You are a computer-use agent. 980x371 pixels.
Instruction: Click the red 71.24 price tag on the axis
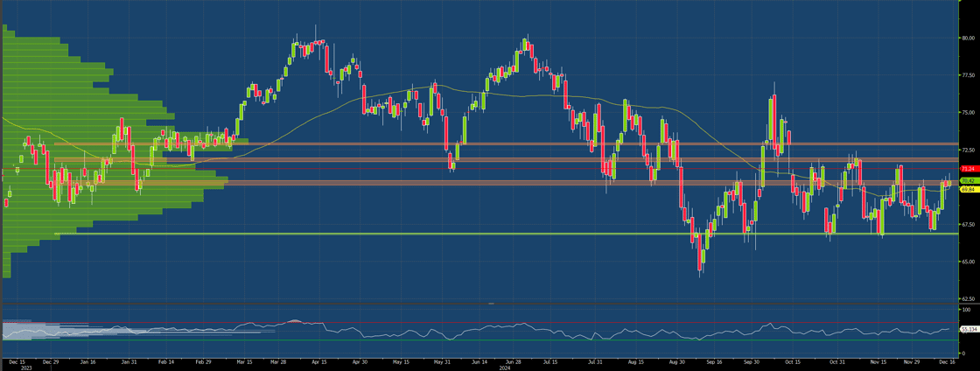point(969,169)
